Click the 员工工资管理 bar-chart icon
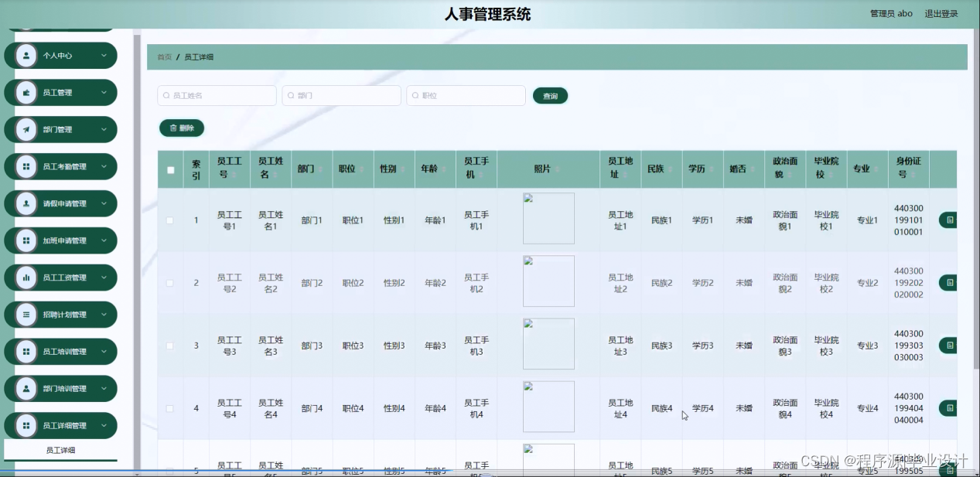The image size is (980, 477). coord(26,278)
